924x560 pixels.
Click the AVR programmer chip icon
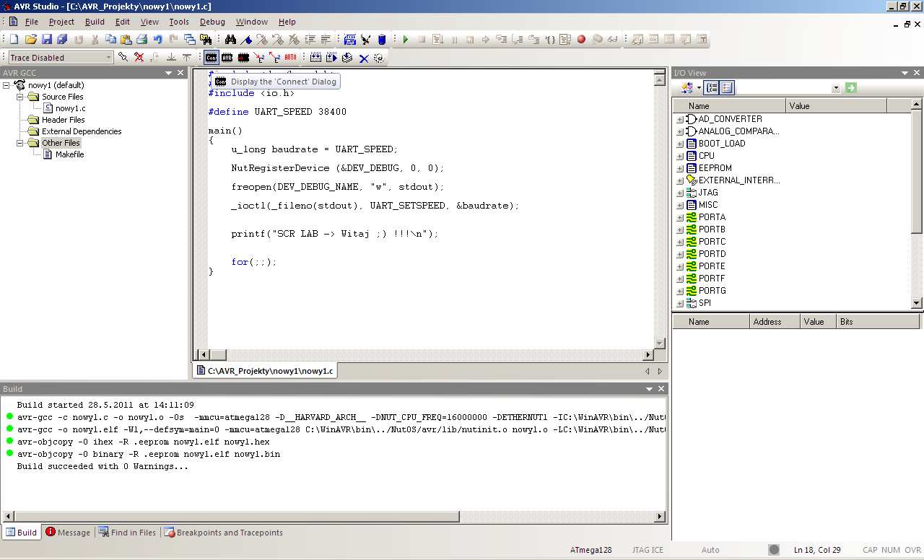coord(227,58)
